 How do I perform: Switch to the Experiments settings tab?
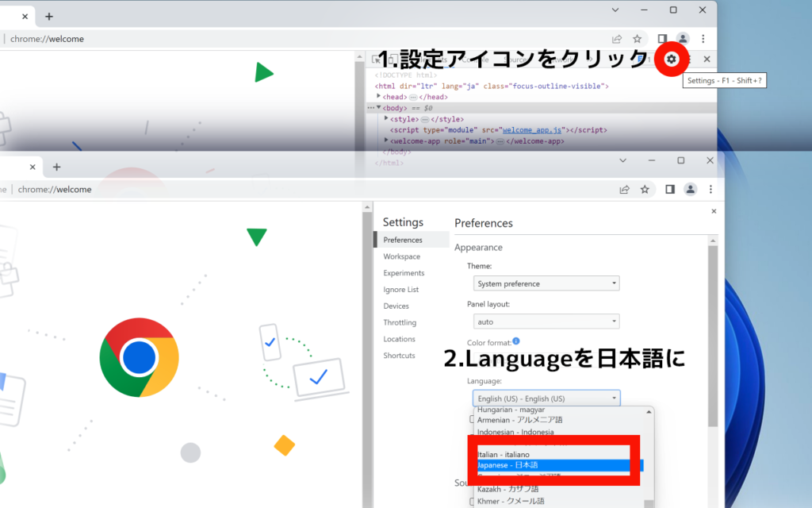[x=404, y=273]
